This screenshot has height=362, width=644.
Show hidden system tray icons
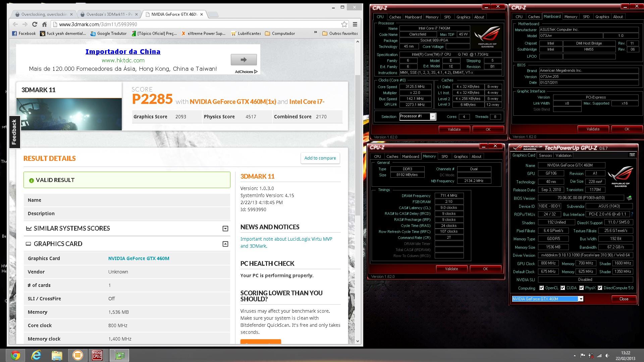pos(575,356)
